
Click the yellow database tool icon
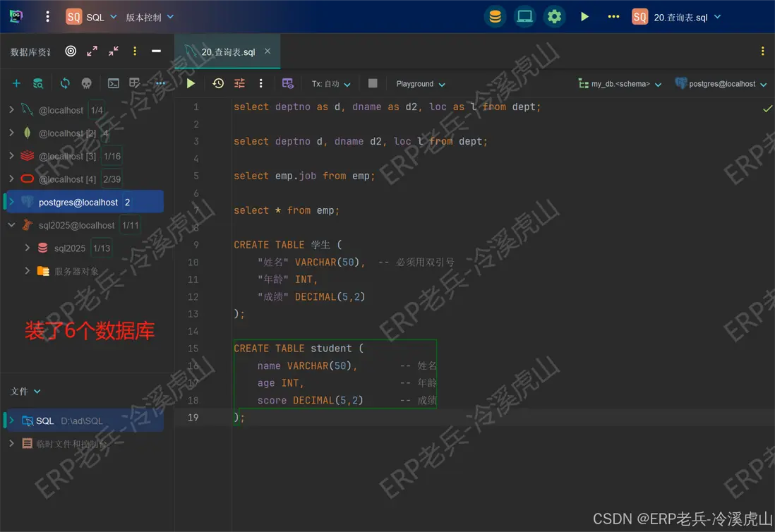coord(495,17)
